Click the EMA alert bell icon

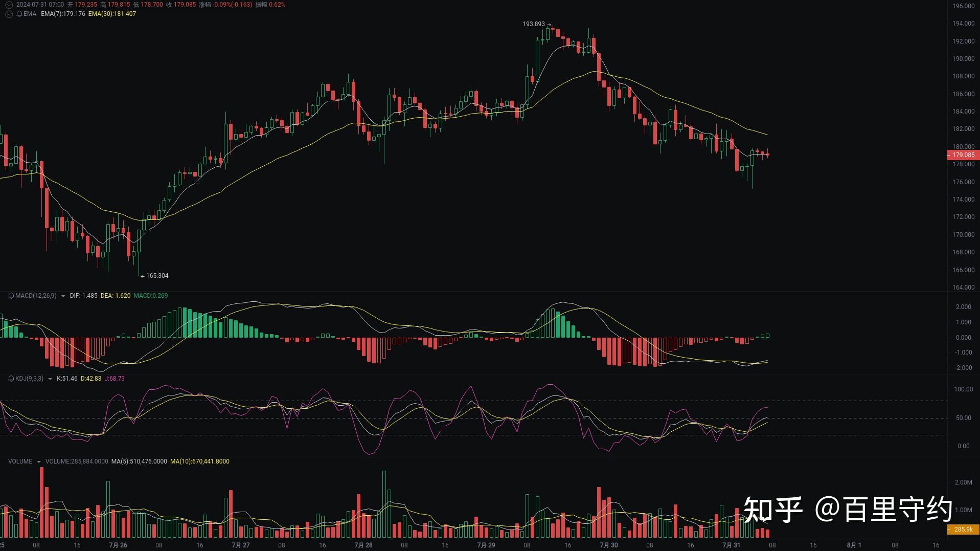19,14
